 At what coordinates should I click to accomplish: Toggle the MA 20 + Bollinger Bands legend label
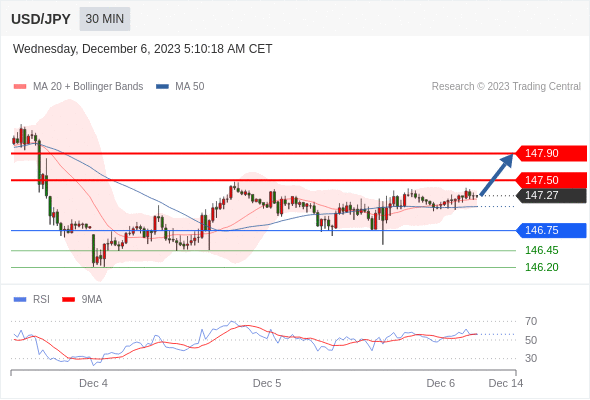point(88,87)
